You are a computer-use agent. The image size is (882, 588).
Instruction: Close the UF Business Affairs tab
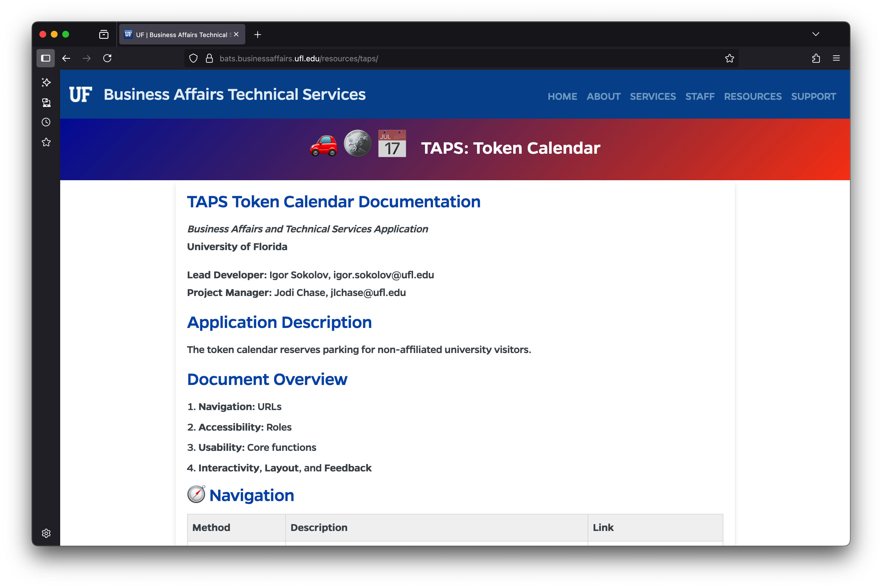point(236,34)
